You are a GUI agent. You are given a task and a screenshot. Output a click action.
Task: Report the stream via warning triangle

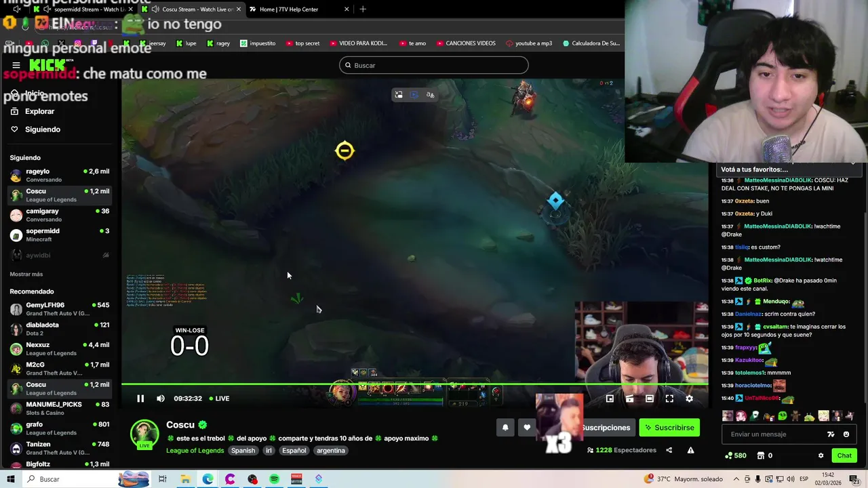point(690,450)
